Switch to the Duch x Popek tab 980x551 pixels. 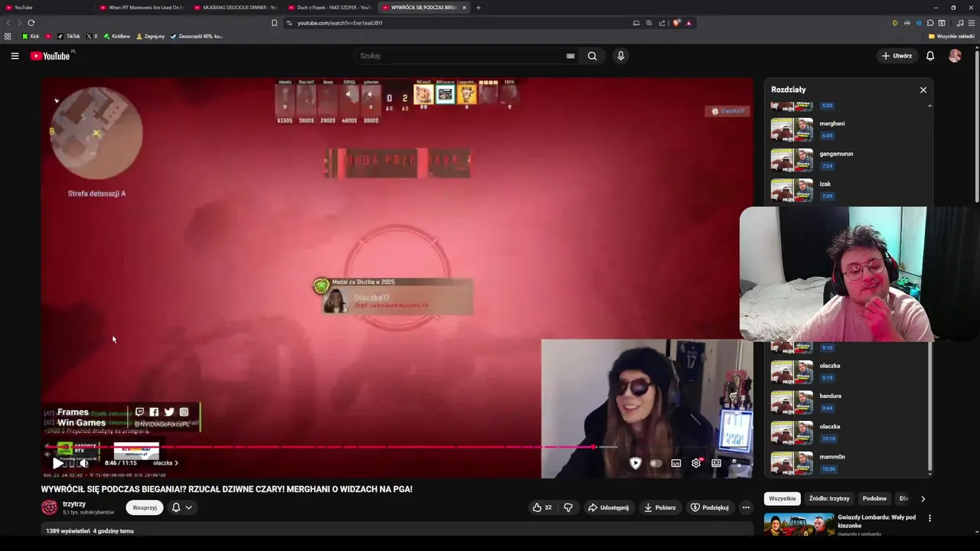pyautogui.click(x=329, y=8)
